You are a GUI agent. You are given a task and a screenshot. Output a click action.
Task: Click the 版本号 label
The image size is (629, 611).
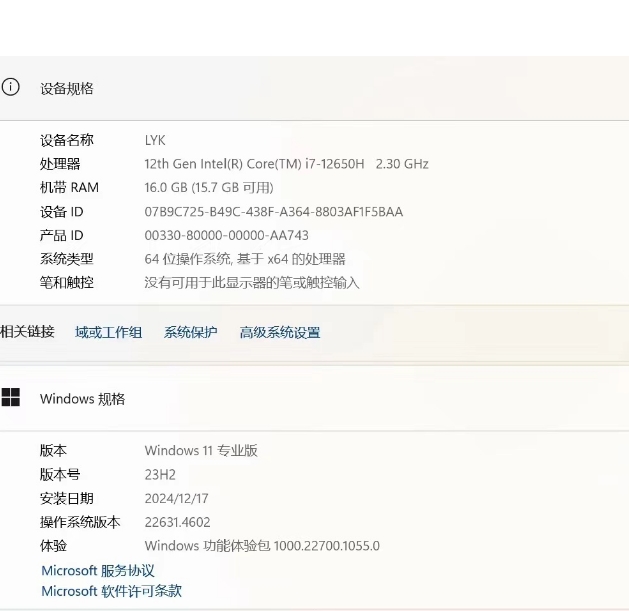tap(60, 475)
